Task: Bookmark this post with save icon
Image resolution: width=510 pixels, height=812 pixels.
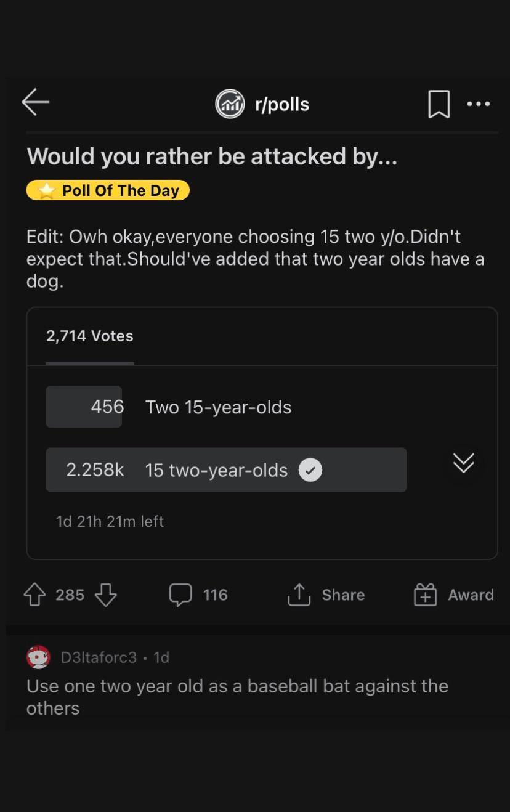Action: 439,104
